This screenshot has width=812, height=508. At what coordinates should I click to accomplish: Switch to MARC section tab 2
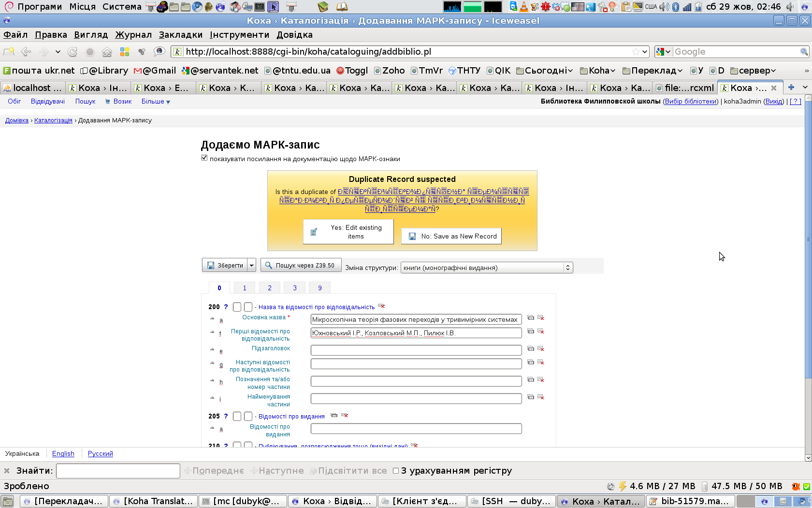[x=270, y=288]
